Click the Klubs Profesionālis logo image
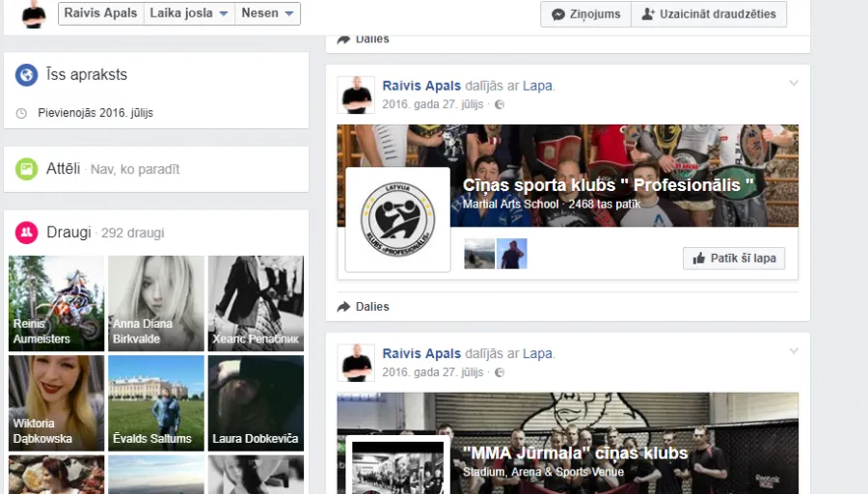 tap(397, 219)
